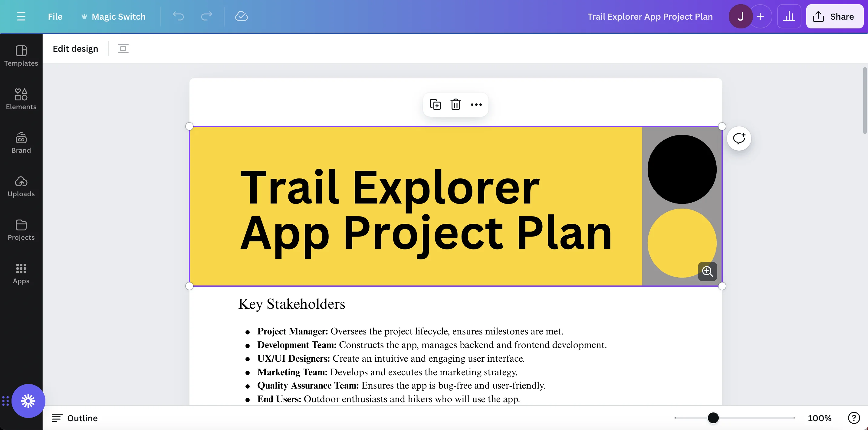Click the zoom slider handle

coord(713,418)
